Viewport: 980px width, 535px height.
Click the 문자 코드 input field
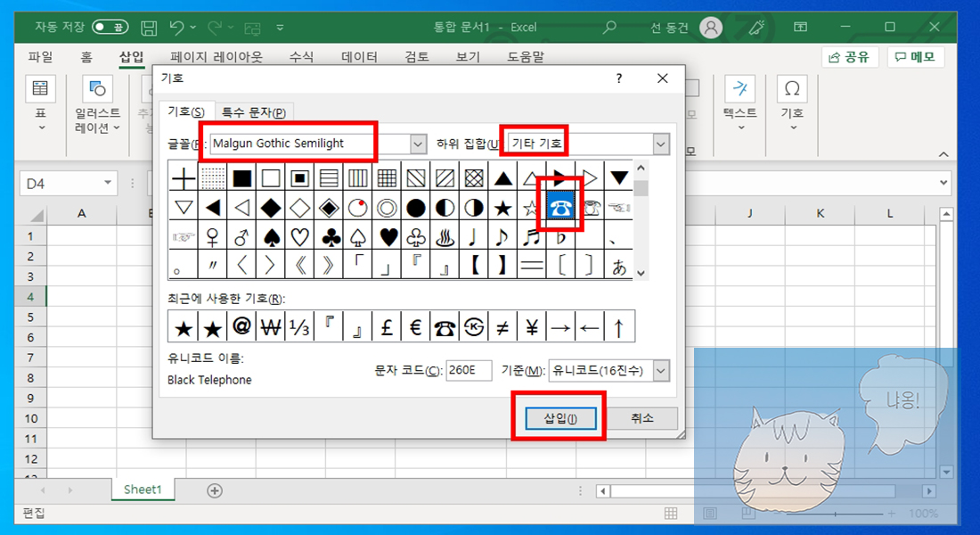468,370
